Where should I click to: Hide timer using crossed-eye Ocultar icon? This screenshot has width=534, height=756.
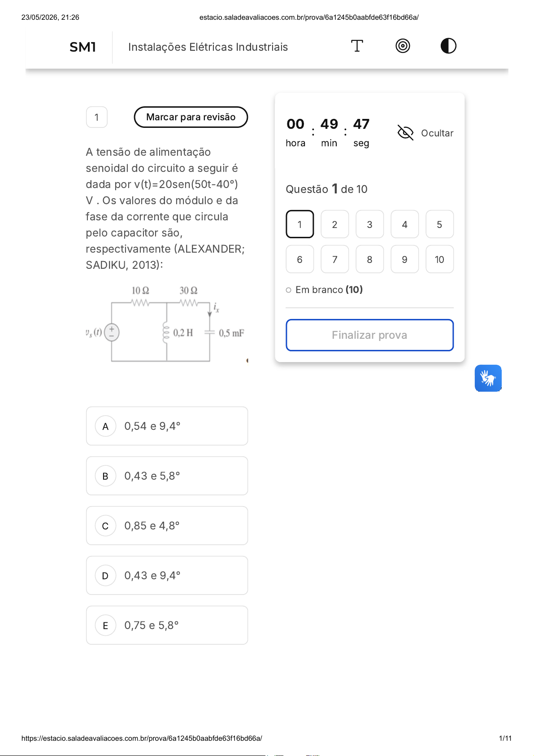405,133
